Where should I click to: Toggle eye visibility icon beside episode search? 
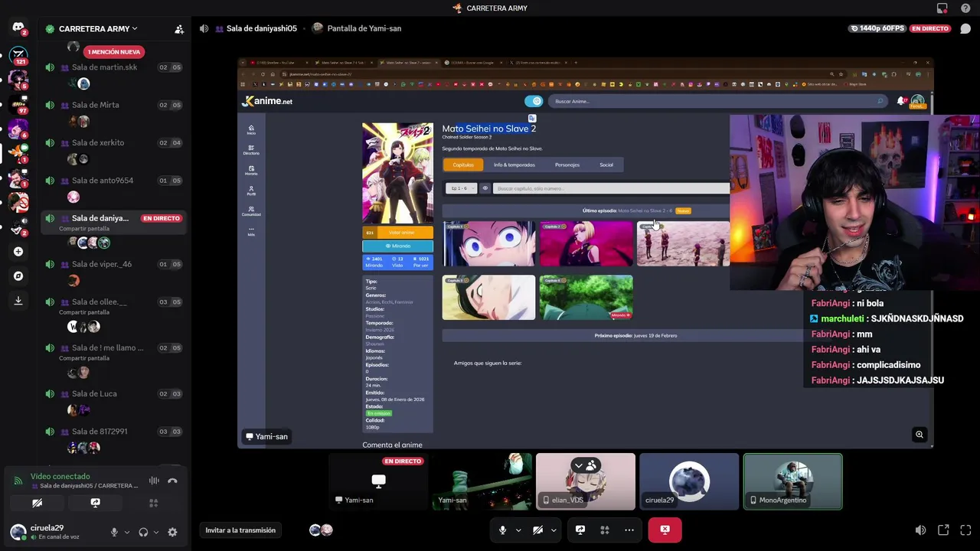pos(485,188)
